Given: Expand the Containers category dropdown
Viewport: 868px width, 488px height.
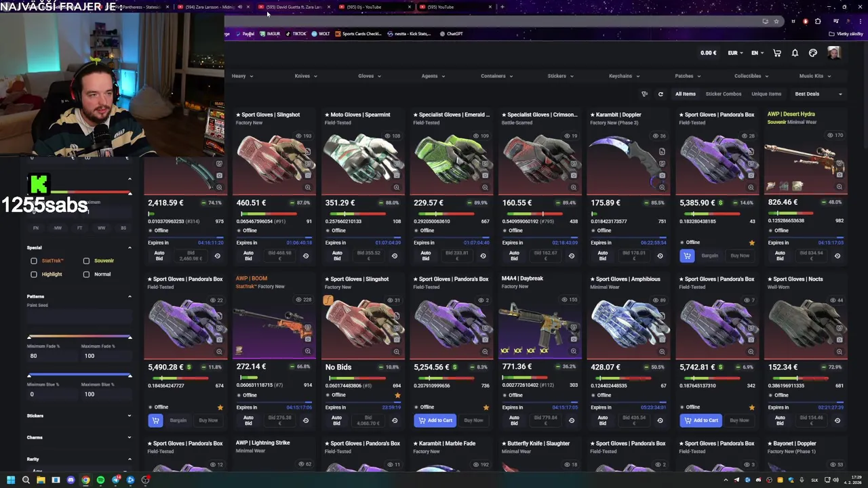Looking at the screenshot, I should coord(497,76).
